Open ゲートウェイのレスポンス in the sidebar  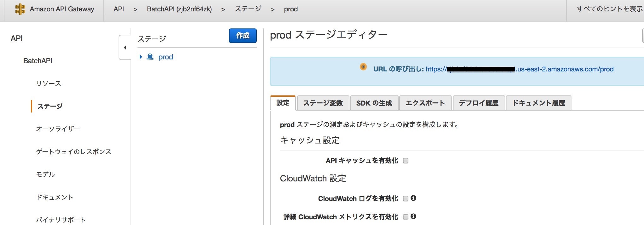[x=73, y=152]
